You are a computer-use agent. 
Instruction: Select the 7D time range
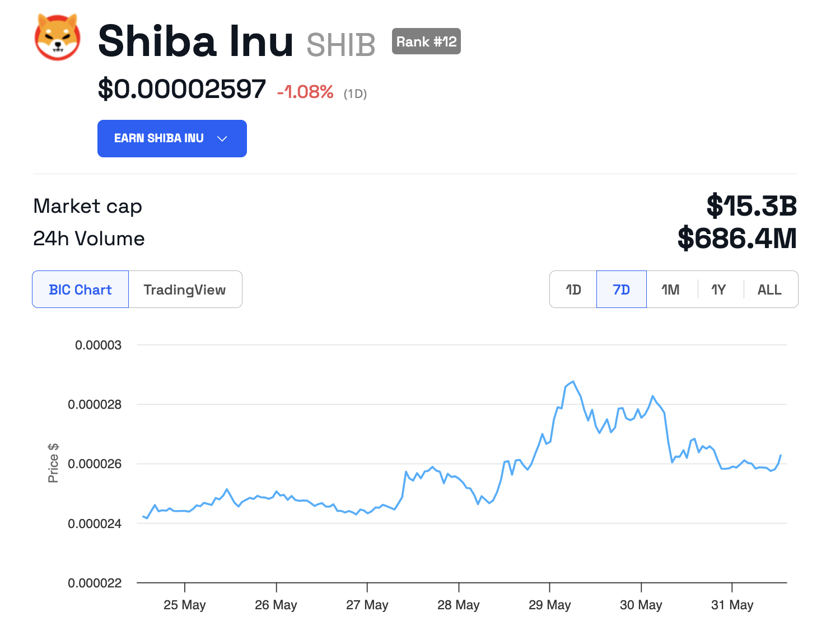(x=621, y=290)
